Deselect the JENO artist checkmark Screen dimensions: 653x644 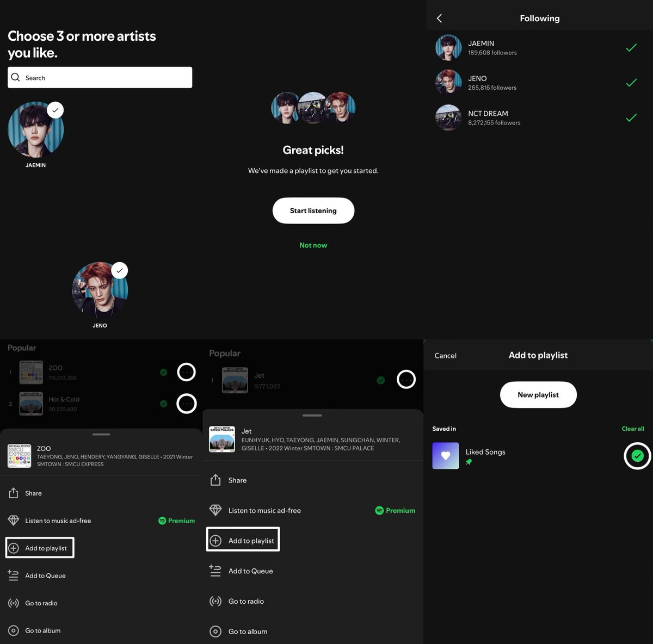pyautogui.click(x=119, y=270)
